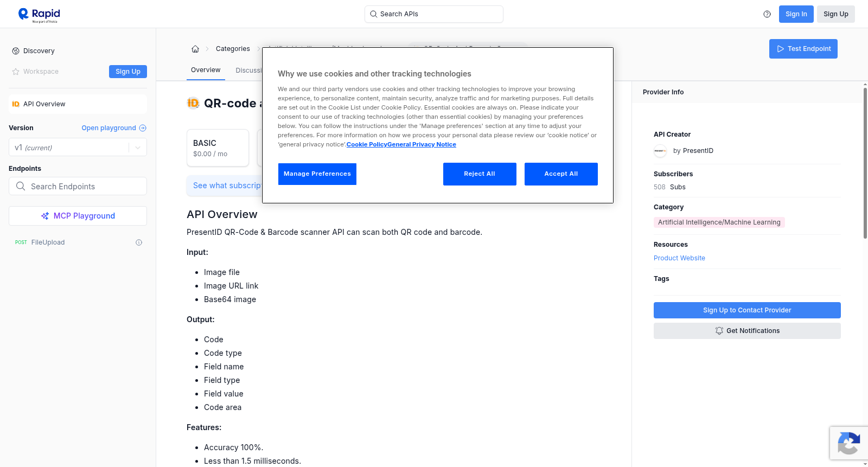Viewport: 868px width, 467px height.
Task: Select the BASIC pricing plan card
Action: (218, 148)
